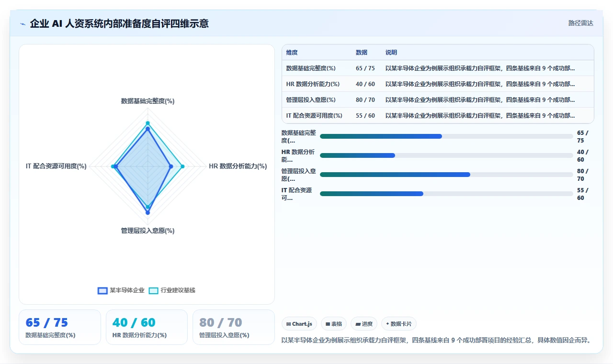The image size is (613, 364).
Task: Click radar axis label 管理层投入意愿(%)
Action: (x=148, y=231)
